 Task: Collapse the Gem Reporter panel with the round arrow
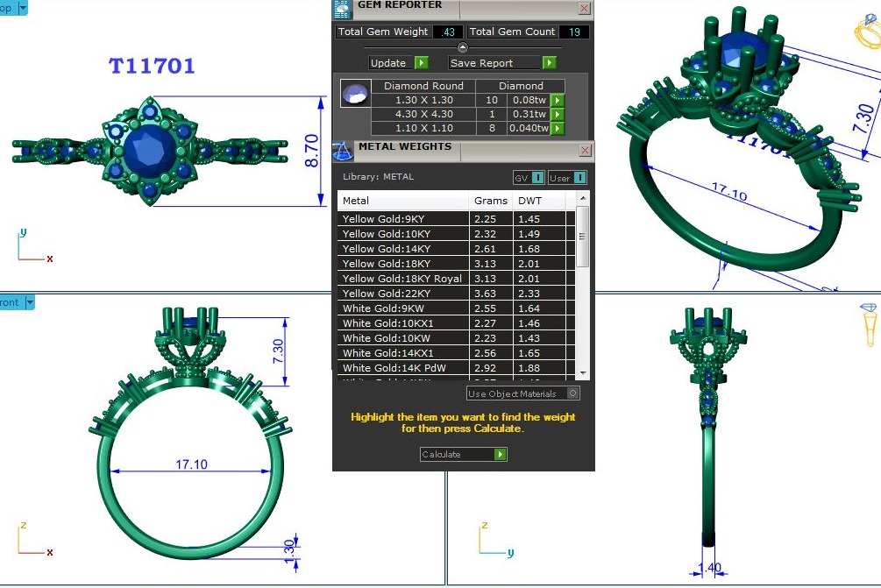tap(463, 47)
